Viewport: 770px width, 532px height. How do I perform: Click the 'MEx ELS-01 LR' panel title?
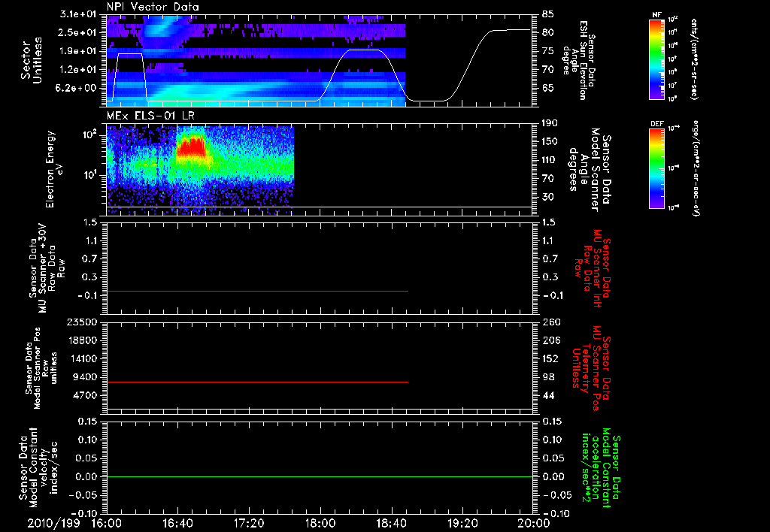[150, 116]
